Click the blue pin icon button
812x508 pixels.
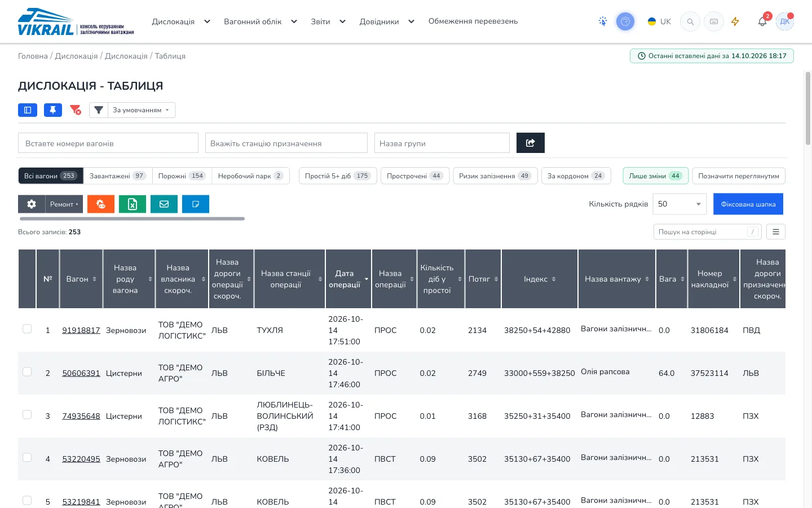[53, 110]
